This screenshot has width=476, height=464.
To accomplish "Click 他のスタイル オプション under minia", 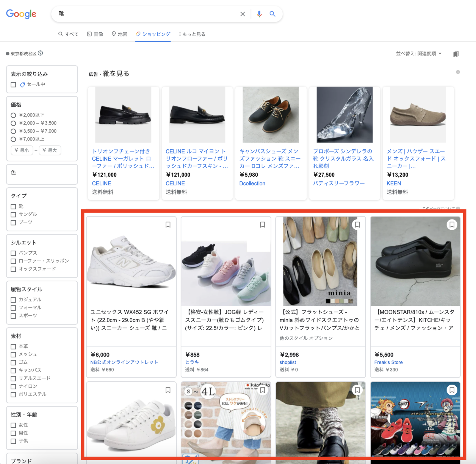I will (306, 338).
